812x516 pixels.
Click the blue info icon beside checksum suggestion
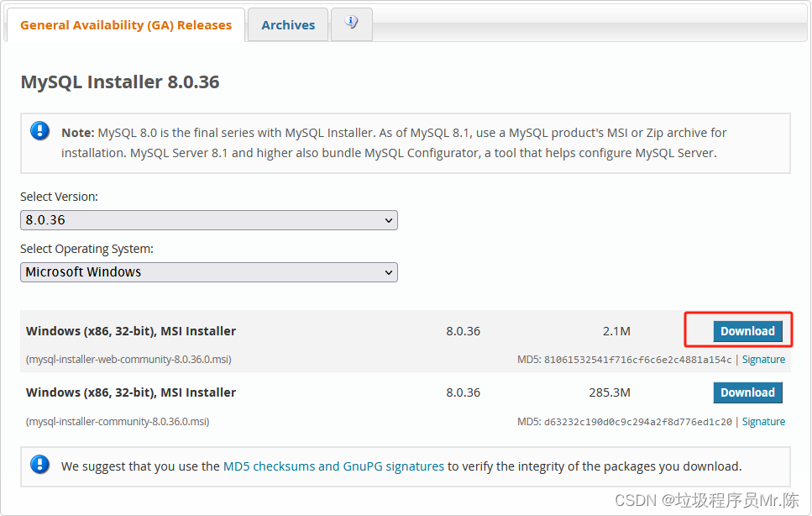39,465
